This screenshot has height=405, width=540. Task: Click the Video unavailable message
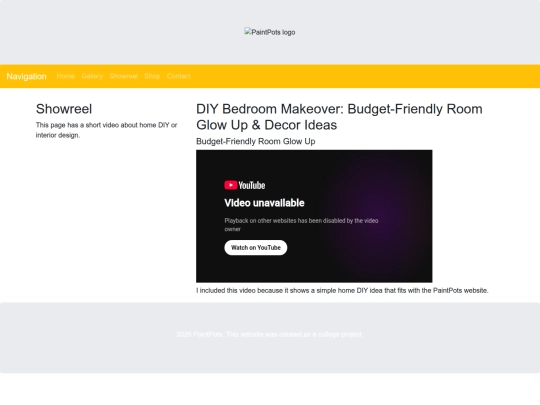264,203
